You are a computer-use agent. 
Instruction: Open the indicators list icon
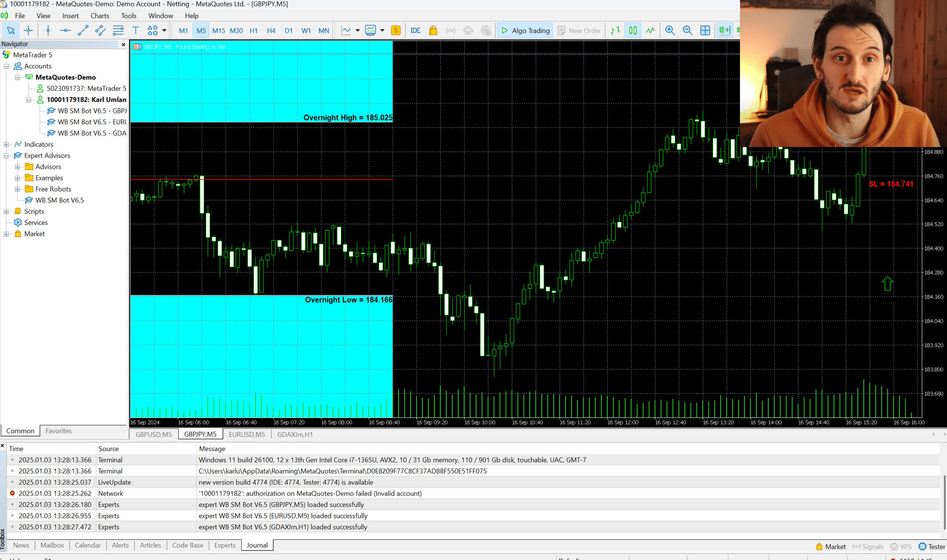click(x=346, y=31)
